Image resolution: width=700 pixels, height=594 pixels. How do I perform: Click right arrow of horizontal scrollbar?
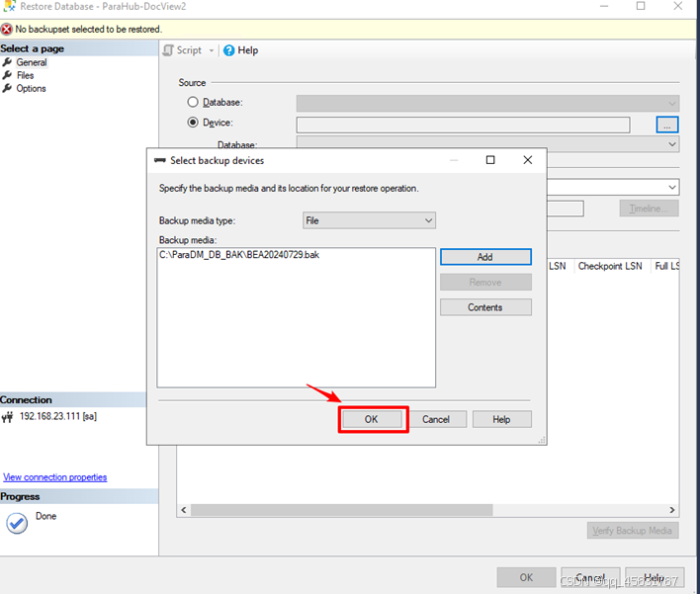coord(672,510)
